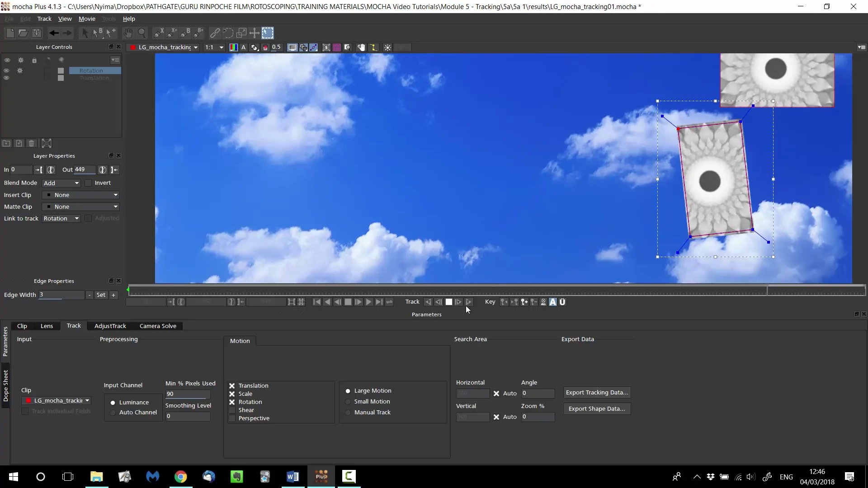Screen dimensions: 868x488
Task: Open the Clip dropdown in Input section
Action: pos(57,401)
